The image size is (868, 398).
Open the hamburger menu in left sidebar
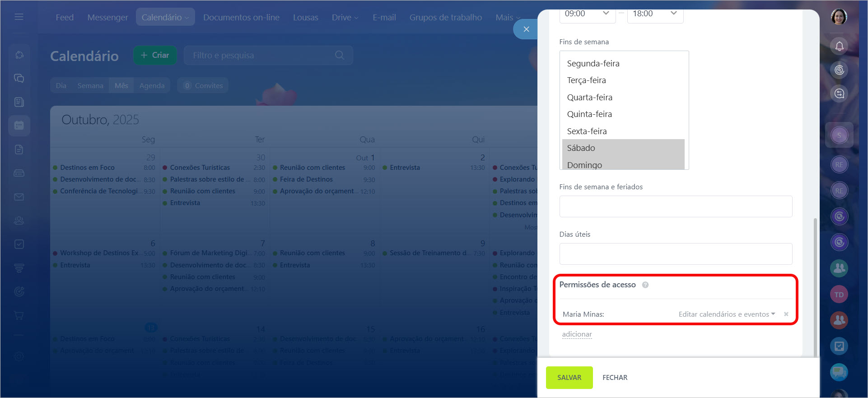[19, 17]
